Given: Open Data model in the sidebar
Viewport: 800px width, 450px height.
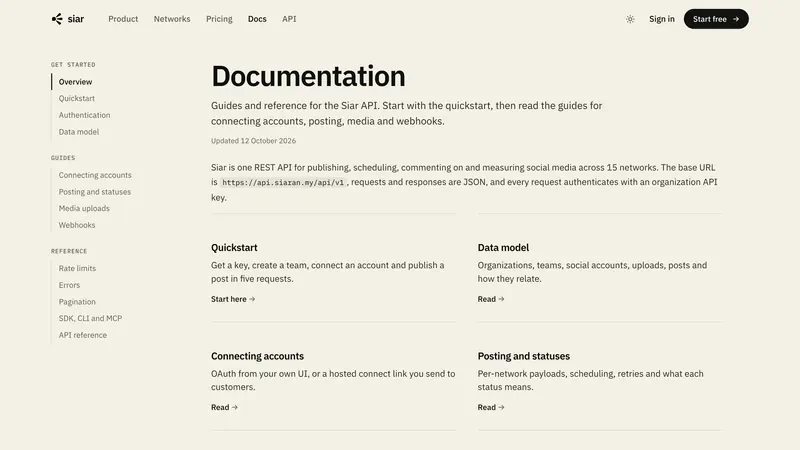Looking at the screenshot, I should (79, 132).
